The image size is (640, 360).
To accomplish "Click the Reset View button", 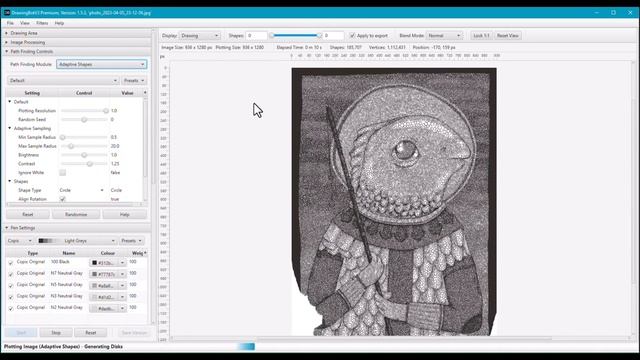I will point(507,36).
